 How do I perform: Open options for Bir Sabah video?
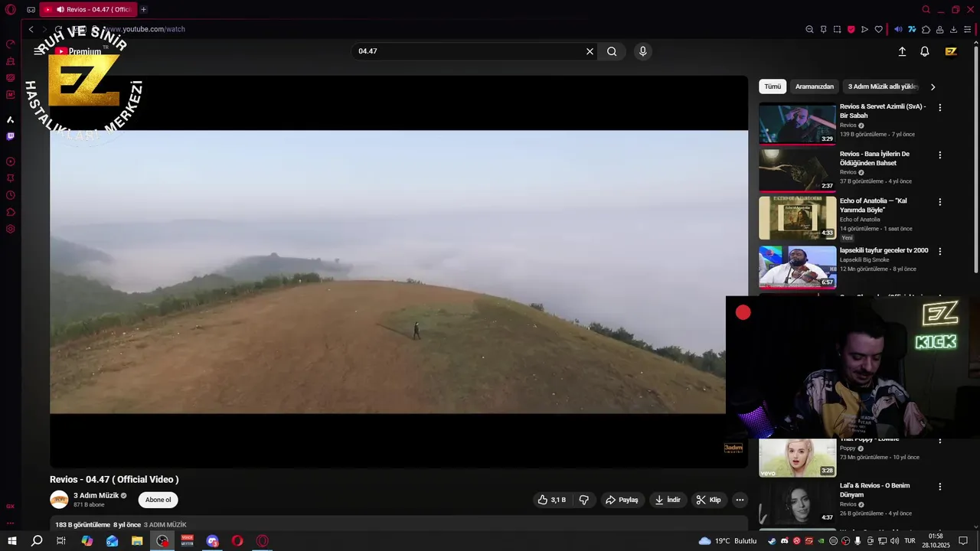(940, 108)
